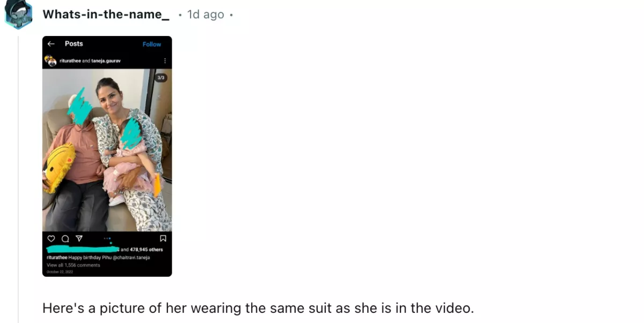Viewport: 644px width, 323px height.
Task: Open the attached Instagram screenshot image
Action: point(107,156)
